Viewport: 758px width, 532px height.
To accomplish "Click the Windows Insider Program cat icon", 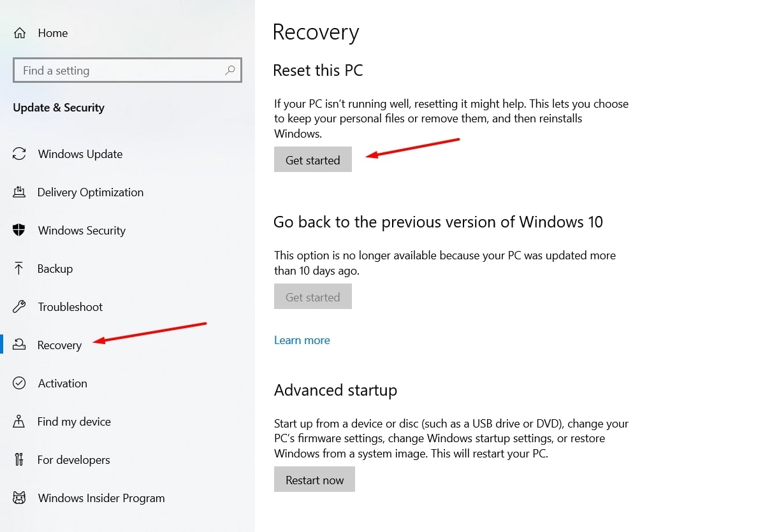I will pos(19,498).
